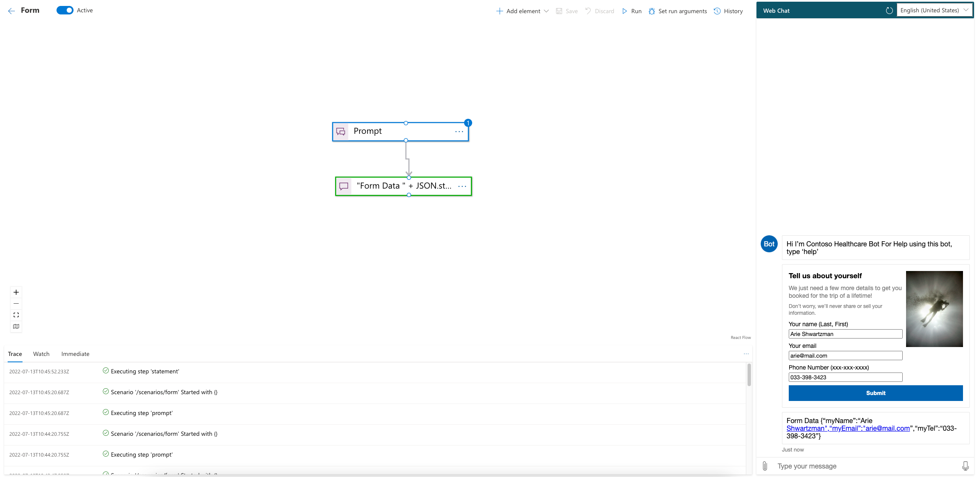Fit the flow view to screen
Viewport: 980px width, 477px height.
16,315
